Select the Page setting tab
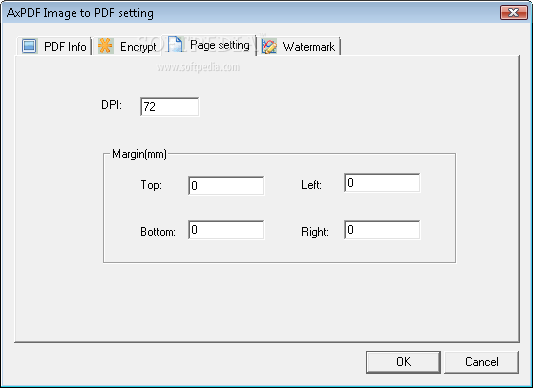This screenshot has width=533, height=388. coord(209,45)
